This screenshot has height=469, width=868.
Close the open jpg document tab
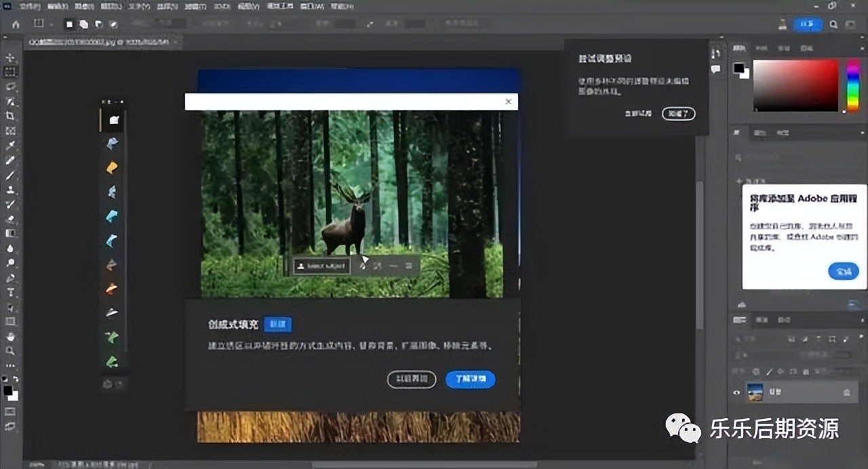coord(176,42)
